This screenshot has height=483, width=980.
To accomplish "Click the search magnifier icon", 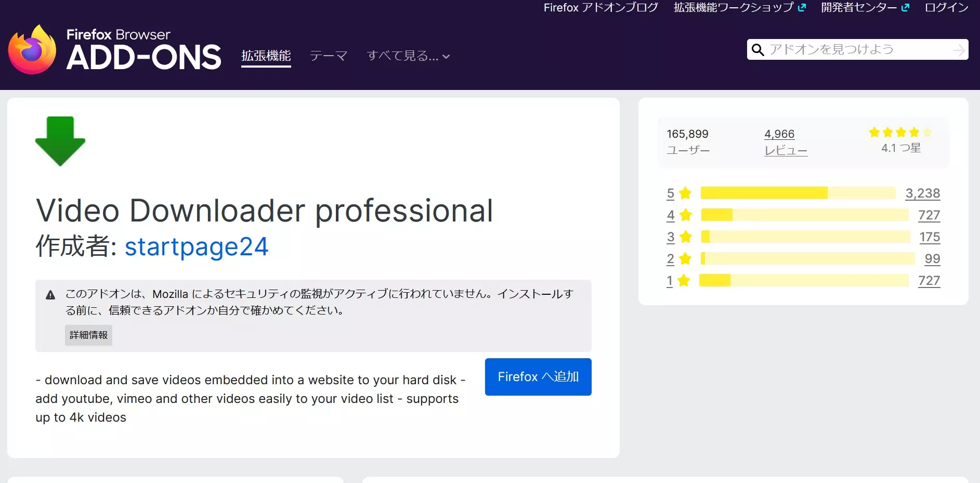I will [758, 50].
